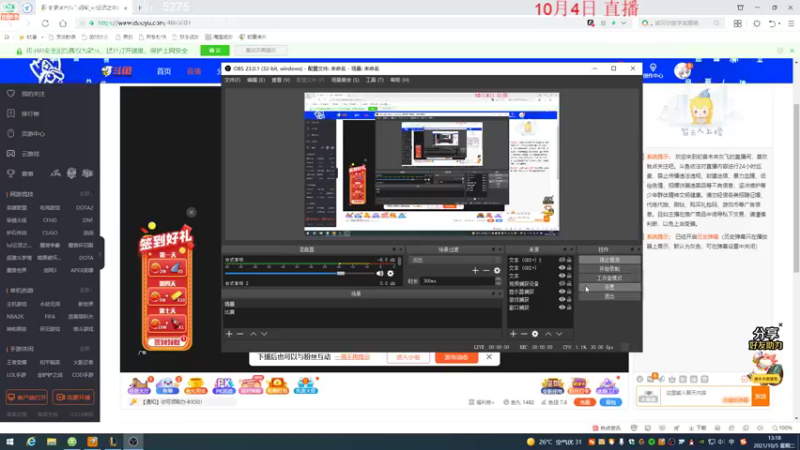Mute desktop audio with the speaker icon
The width and height of the screenshot is (800, 450).
click(380, 273)
